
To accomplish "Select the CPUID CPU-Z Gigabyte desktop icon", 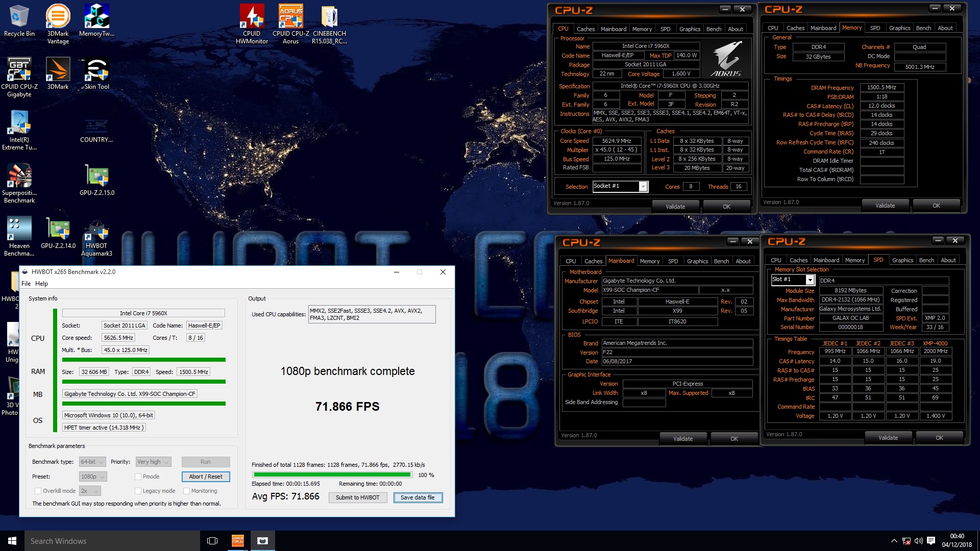I will click(19, 77).
